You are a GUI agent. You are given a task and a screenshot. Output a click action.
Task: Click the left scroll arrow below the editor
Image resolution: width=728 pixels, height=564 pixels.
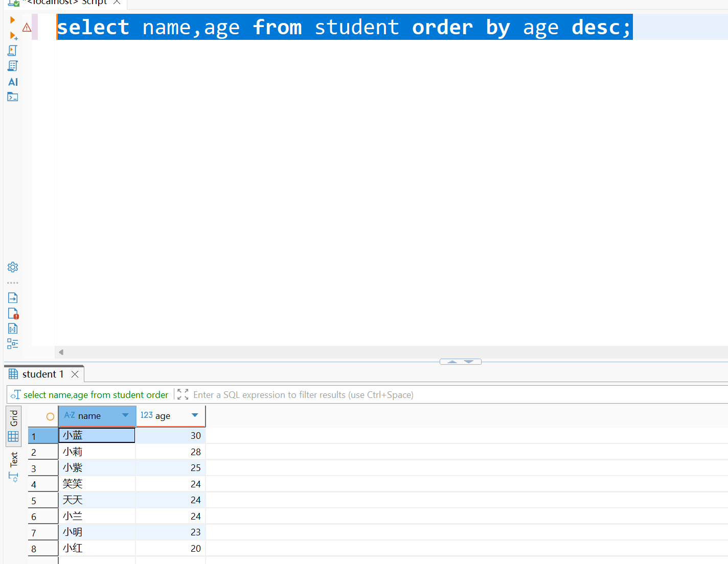(x=61, y=352)
